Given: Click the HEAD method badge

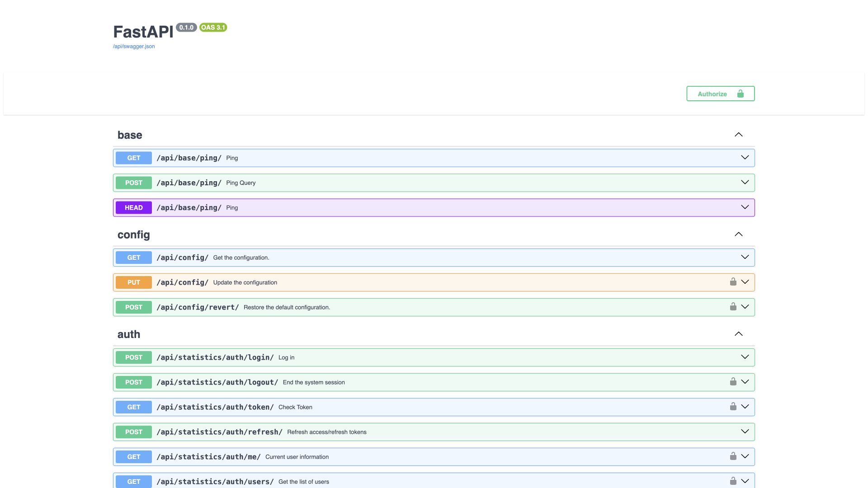Looking at the screenshot, I should (x=134, y=207).
